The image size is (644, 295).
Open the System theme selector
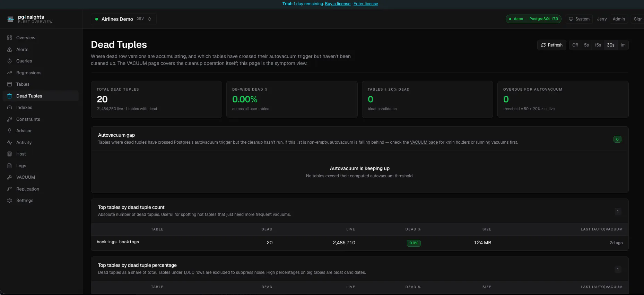pyautogui.click(x=579, y=19)
